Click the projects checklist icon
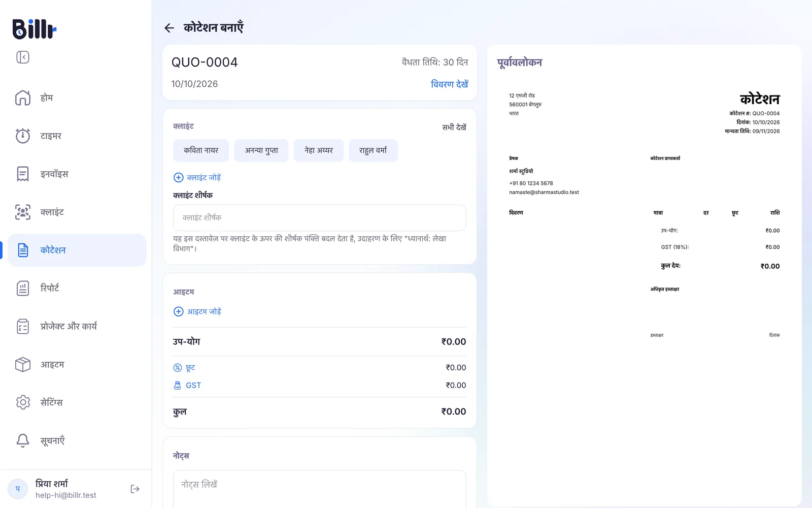The height and width of the screenshot is (508, 812). (x=23, y=326)
